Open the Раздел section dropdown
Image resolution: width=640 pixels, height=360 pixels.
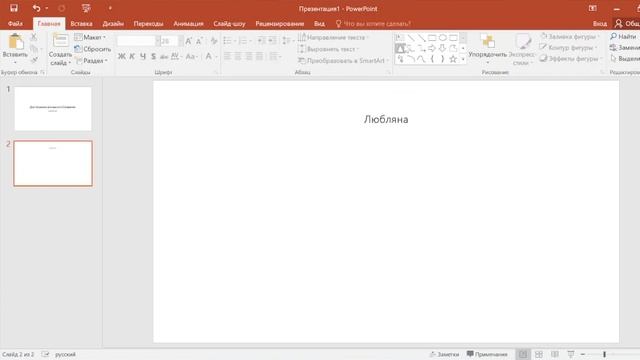click(91, 60)
